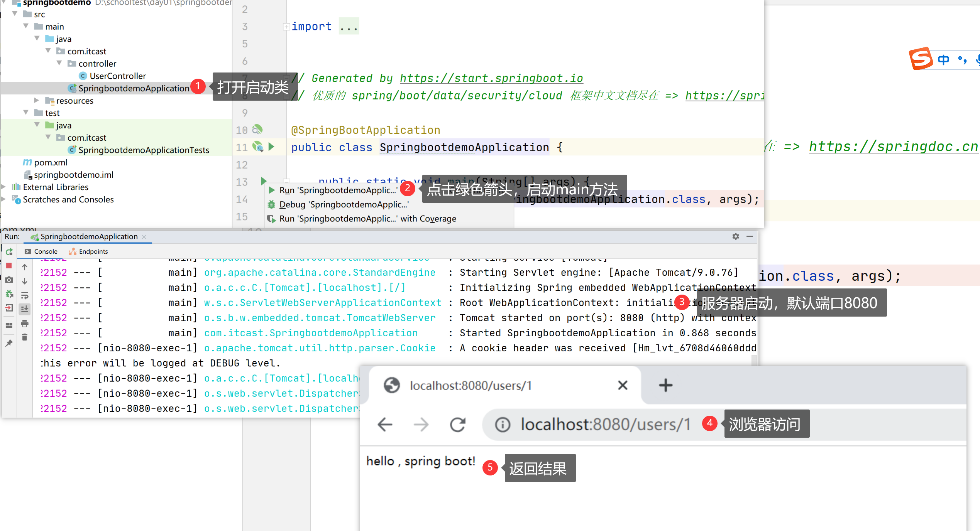Screen dimensions: 980x531
Task: Expand the folded import block
Action: coord(286,27)
